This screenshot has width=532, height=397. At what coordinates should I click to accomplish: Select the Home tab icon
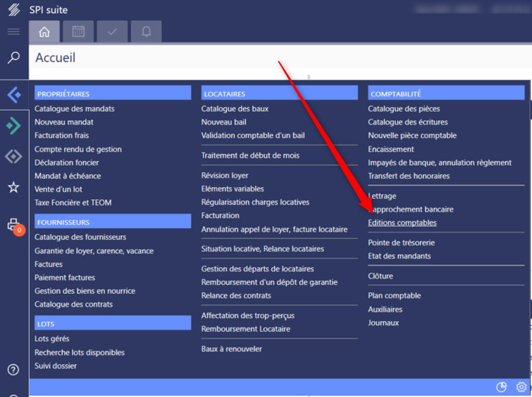44,31
